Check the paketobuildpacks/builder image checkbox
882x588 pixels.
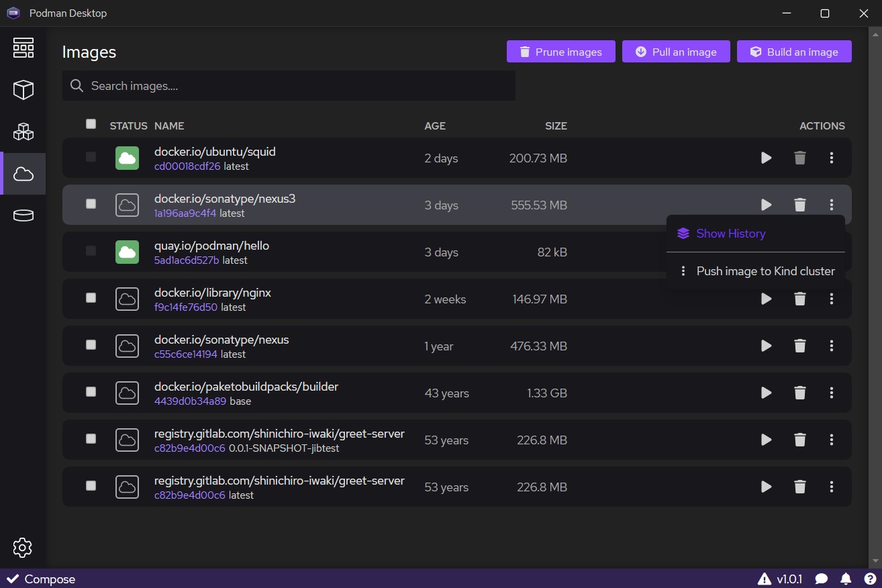(x=91, y=392)
